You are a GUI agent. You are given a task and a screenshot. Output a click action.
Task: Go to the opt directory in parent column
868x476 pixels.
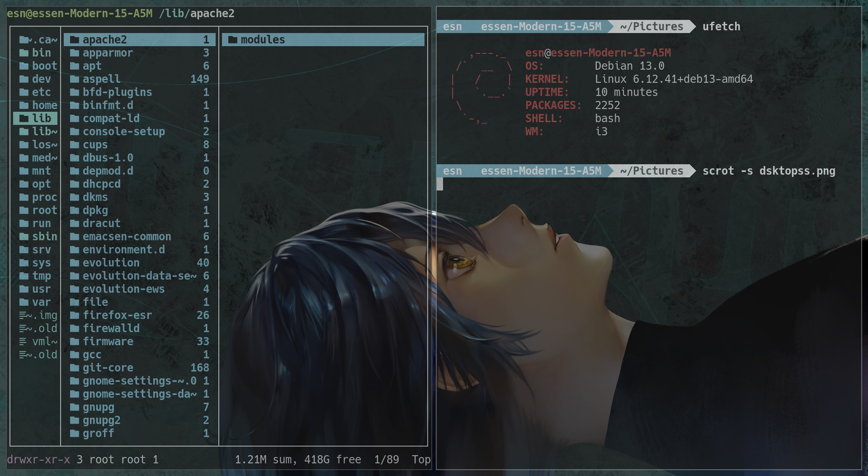[35, 184]
